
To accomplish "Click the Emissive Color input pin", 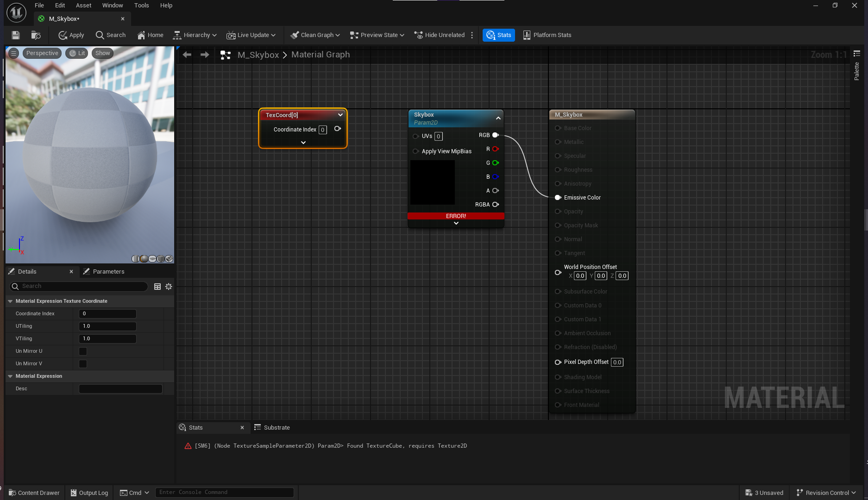I will click(x=558, y=198).
